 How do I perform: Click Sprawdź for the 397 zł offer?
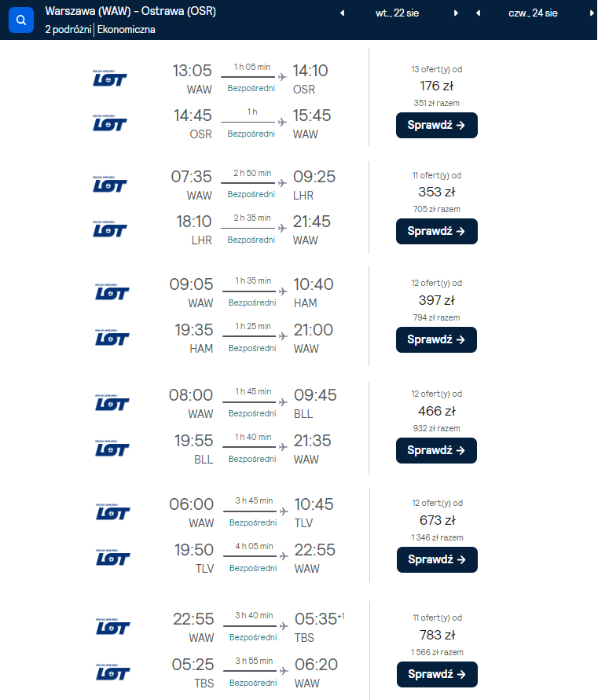436,339
